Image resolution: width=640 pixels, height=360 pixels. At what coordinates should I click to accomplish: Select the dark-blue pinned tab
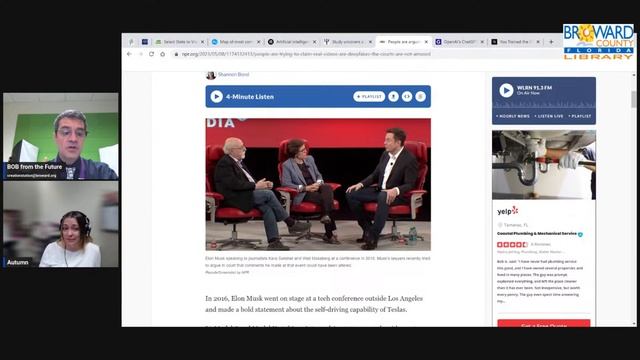(x=145, y=42)
